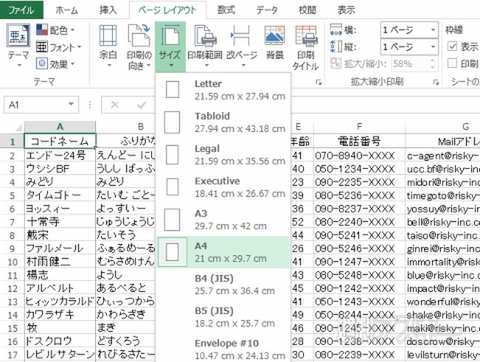The width and height of the screenshot is (480, 362).
Task: Select cell 村雨健二
Action: coord(60,262)
